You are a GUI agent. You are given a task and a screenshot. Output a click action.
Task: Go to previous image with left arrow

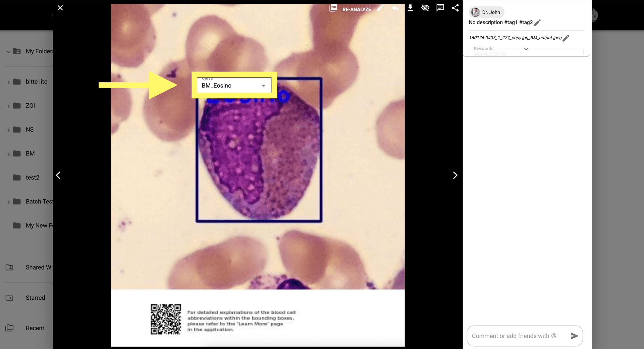point(58,176)
